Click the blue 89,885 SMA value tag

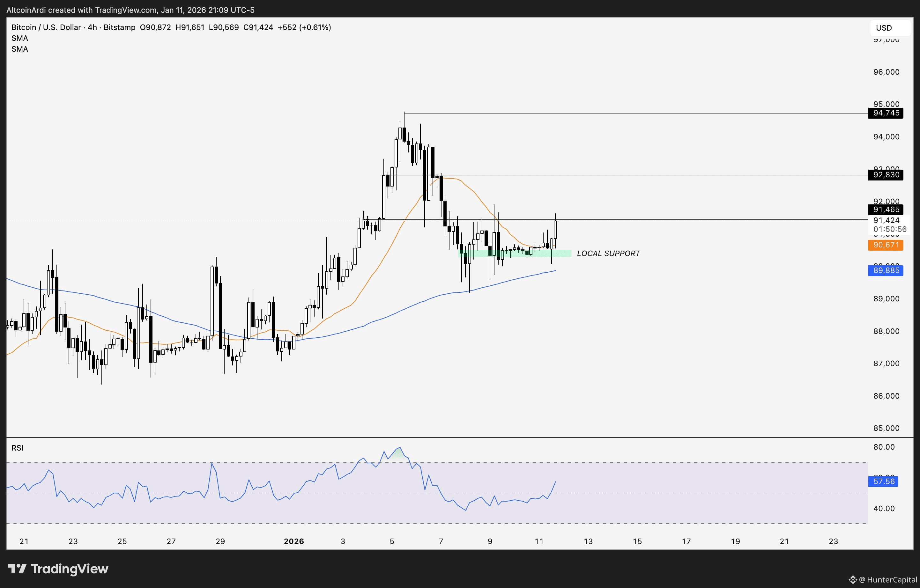pos(886,270)
